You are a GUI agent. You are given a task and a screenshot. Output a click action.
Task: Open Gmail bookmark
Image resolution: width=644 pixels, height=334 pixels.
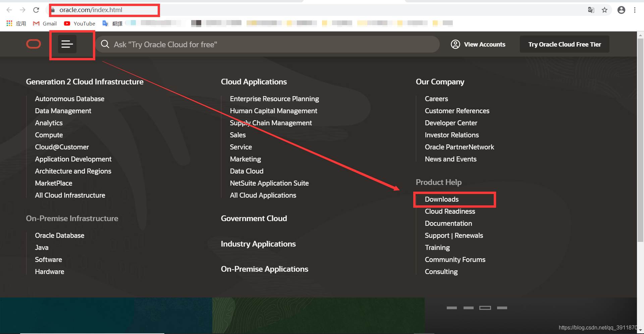tap(45, 23)
